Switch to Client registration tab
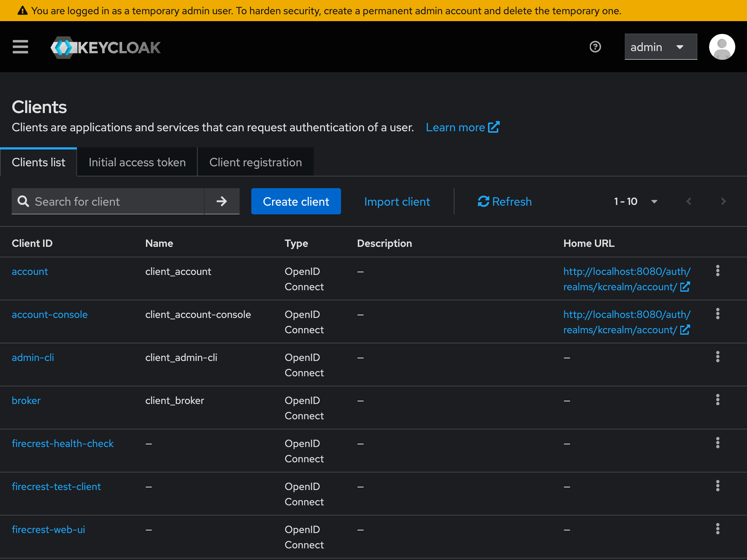Image resolution: width=747 pixels, height=560 pixels. coord(255,162)
